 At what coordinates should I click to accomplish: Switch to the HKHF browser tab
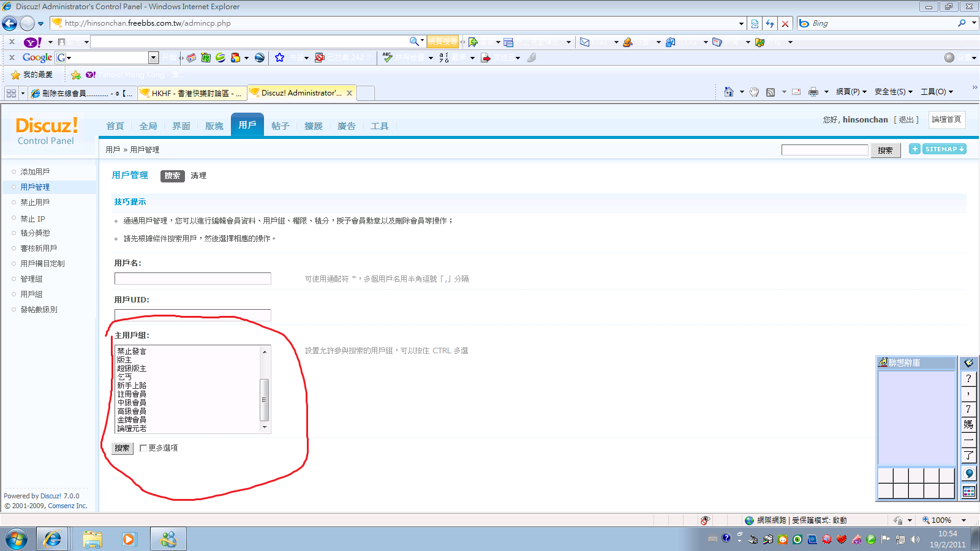coord(192,93)
